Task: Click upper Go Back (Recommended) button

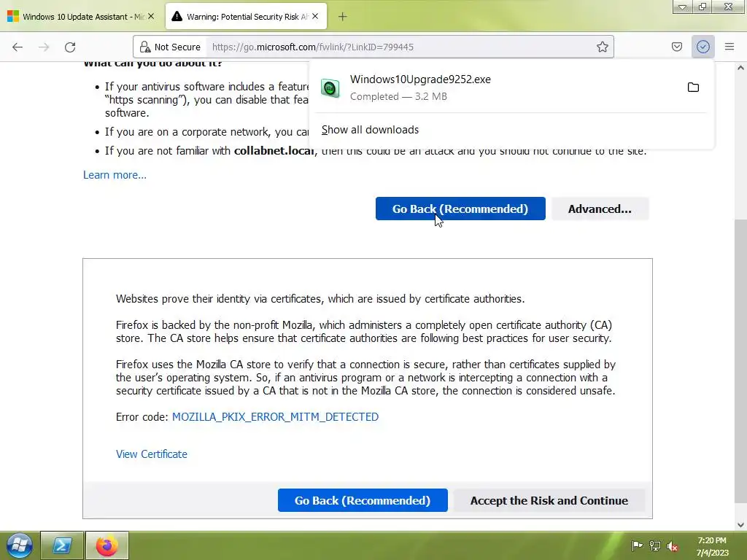Action: pyautogui.click(x=460, y=209)
